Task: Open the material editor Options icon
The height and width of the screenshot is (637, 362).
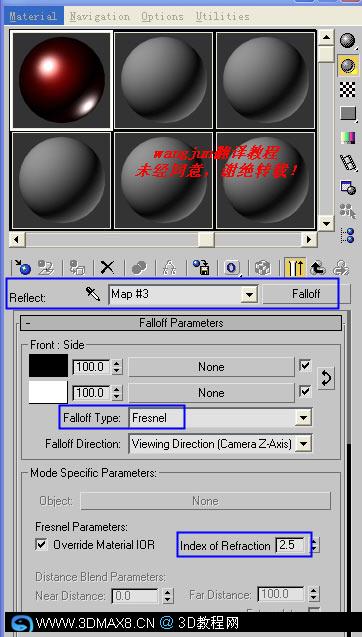Action: tap(347, 187)
